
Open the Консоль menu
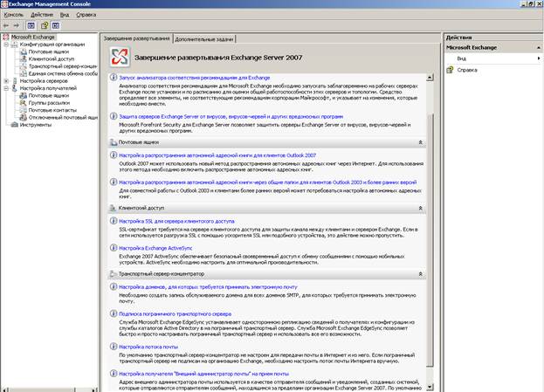click(13, 15)
